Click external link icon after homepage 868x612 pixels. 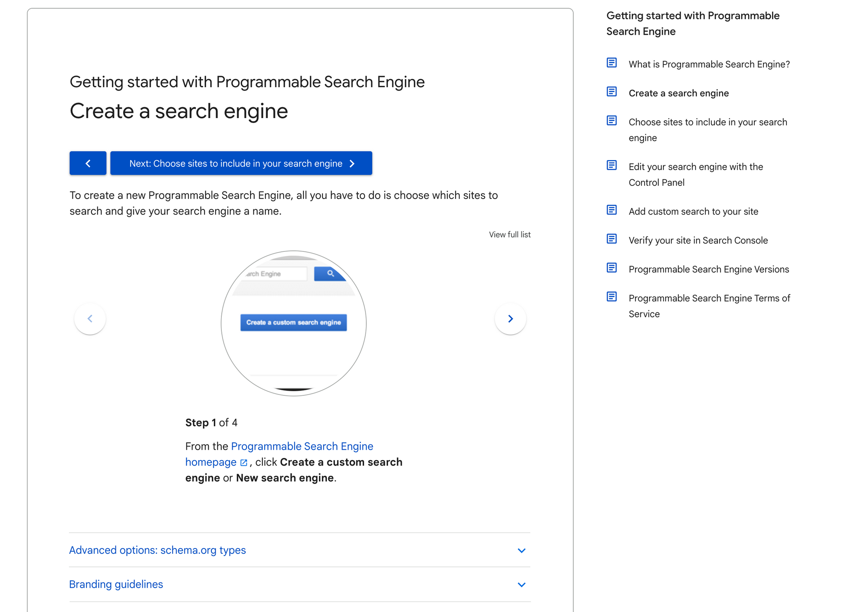coord(244,463)
